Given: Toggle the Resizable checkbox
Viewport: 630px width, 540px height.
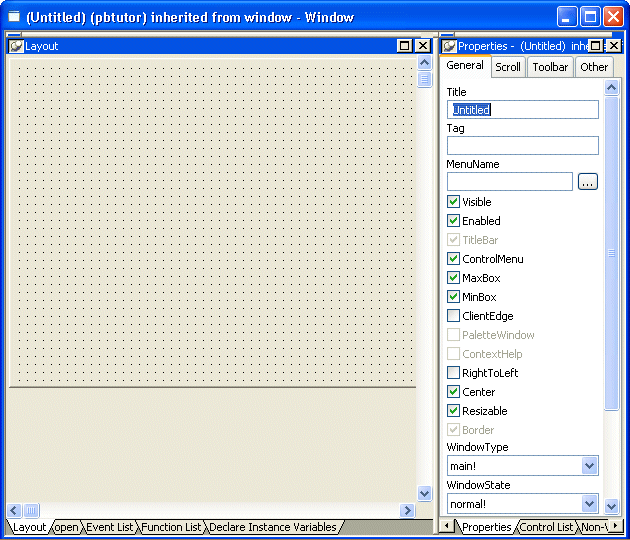Looking at the screenshot, I should 453,411.
